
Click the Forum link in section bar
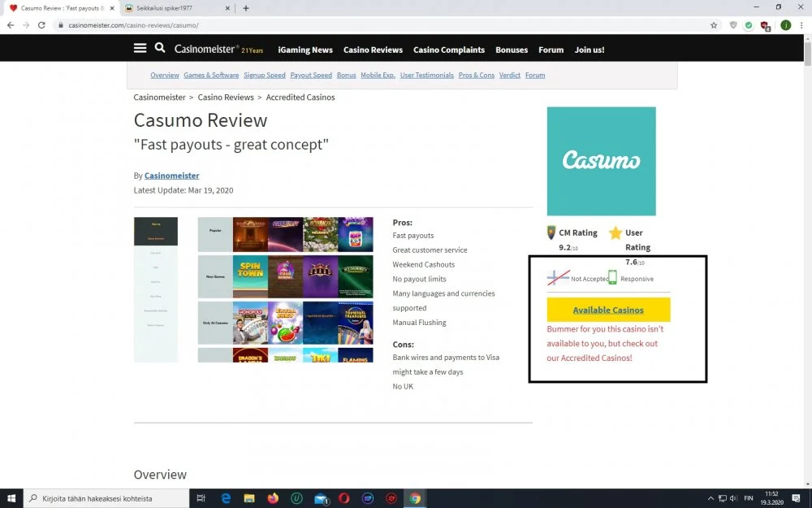point(535,75)
